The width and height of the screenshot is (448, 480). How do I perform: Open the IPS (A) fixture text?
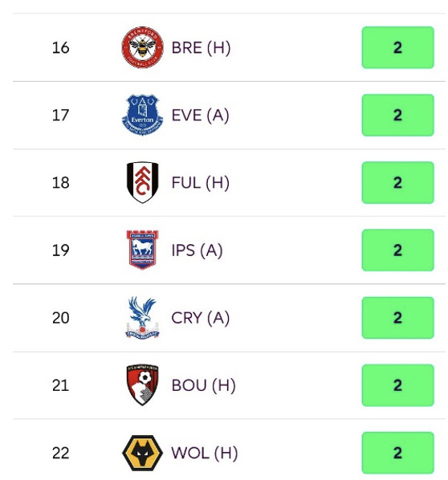(x=197, y=250)
